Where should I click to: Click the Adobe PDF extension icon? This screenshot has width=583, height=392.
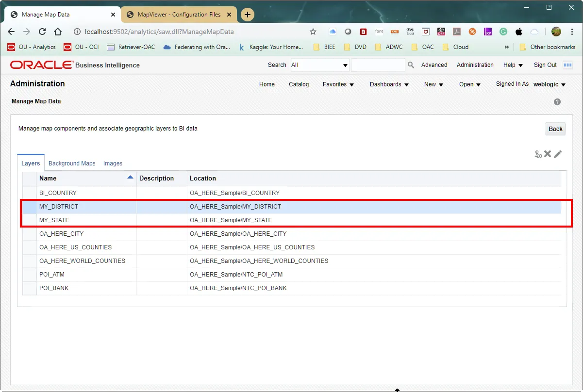click(457, 32)
